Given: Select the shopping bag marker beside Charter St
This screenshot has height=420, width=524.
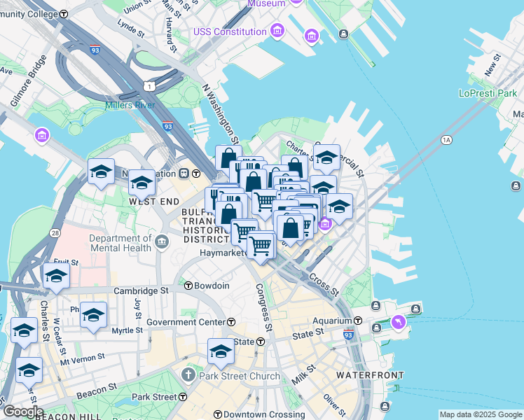Looking at the screenshot, I should pyautogui.click(x=296, y=167).
